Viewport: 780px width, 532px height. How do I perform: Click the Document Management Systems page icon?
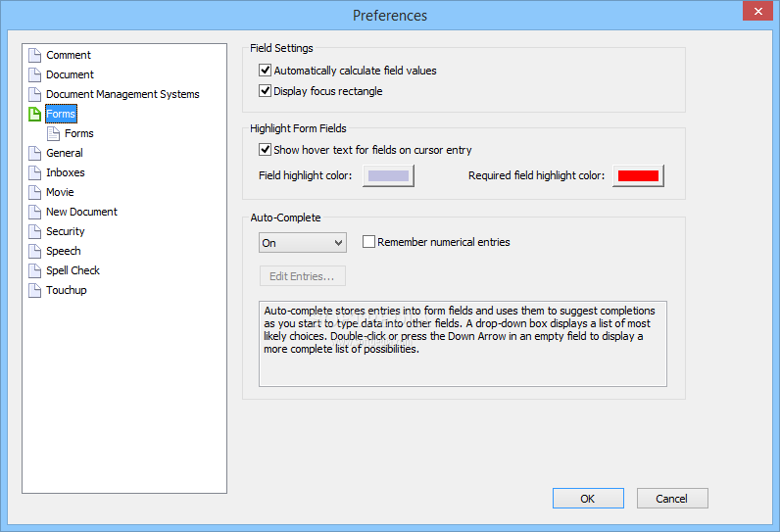[35, 94]
